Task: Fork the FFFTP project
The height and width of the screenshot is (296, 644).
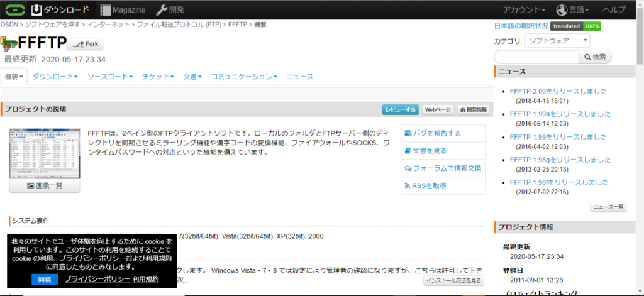Action: (x=86, y=45)
